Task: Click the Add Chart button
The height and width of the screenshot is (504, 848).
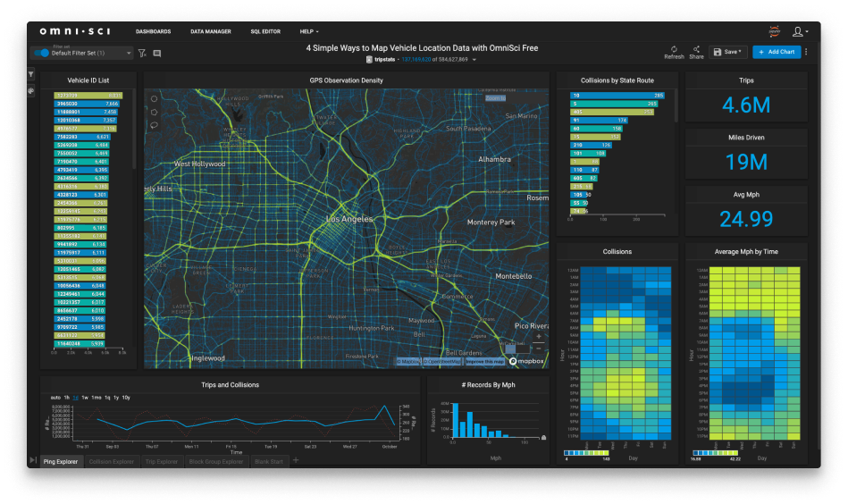Action: [777, 52]
